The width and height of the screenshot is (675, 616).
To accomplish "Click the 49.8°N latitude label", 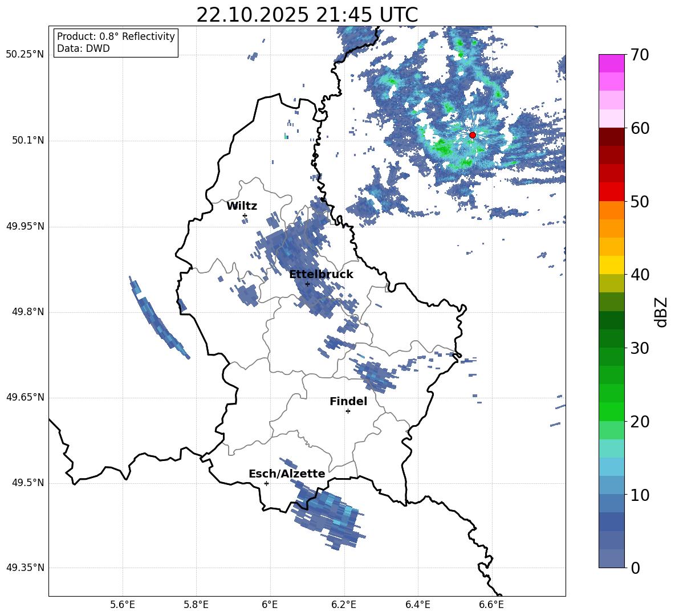I will [x=27, y=312].
